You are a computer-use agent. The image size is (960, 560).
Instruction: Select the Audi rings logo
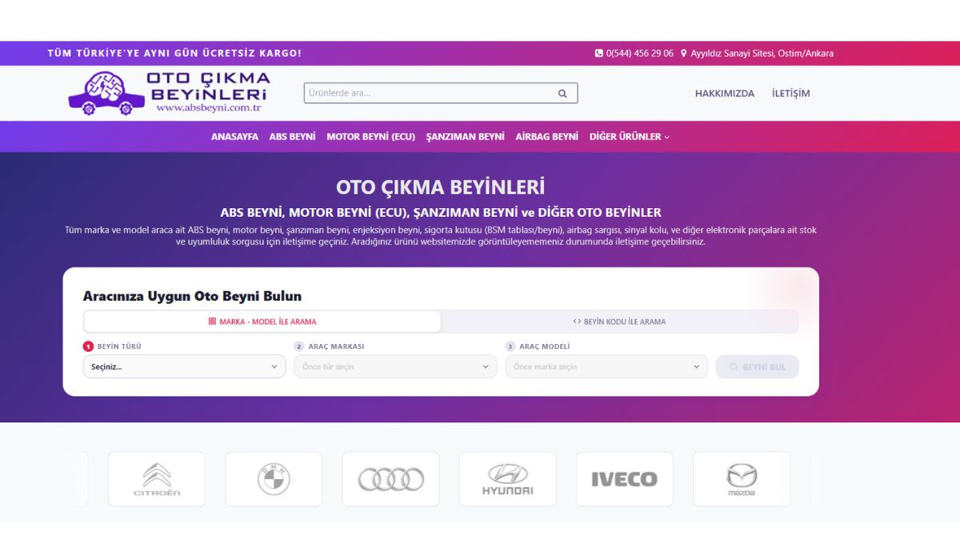[x=390, y=479]
